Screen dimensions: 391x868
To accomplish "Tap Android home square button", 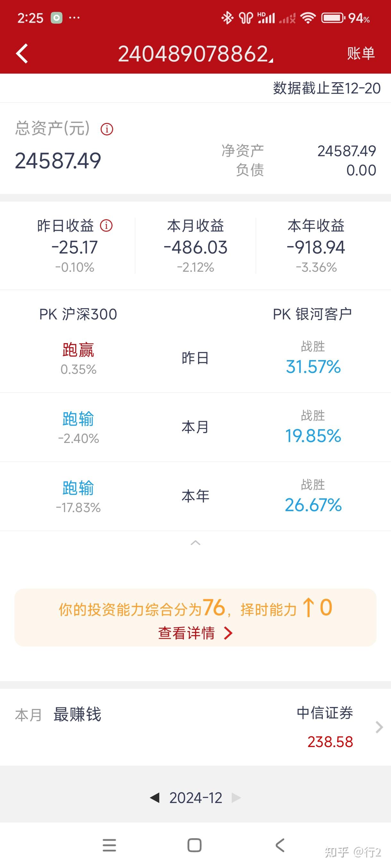I will [194, 845].
